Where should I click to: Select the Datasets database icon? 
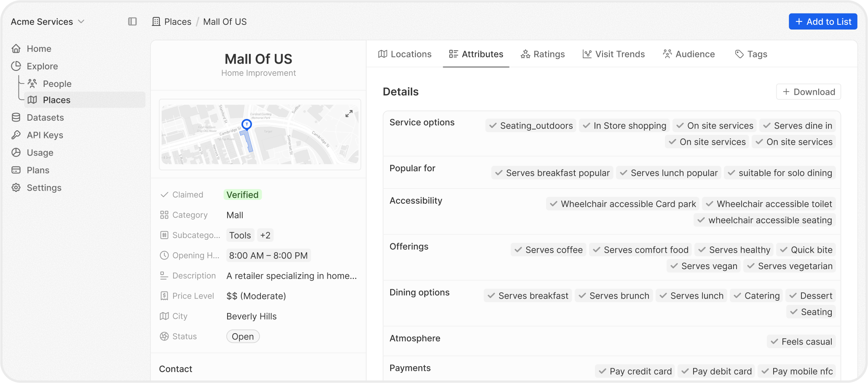16,118
